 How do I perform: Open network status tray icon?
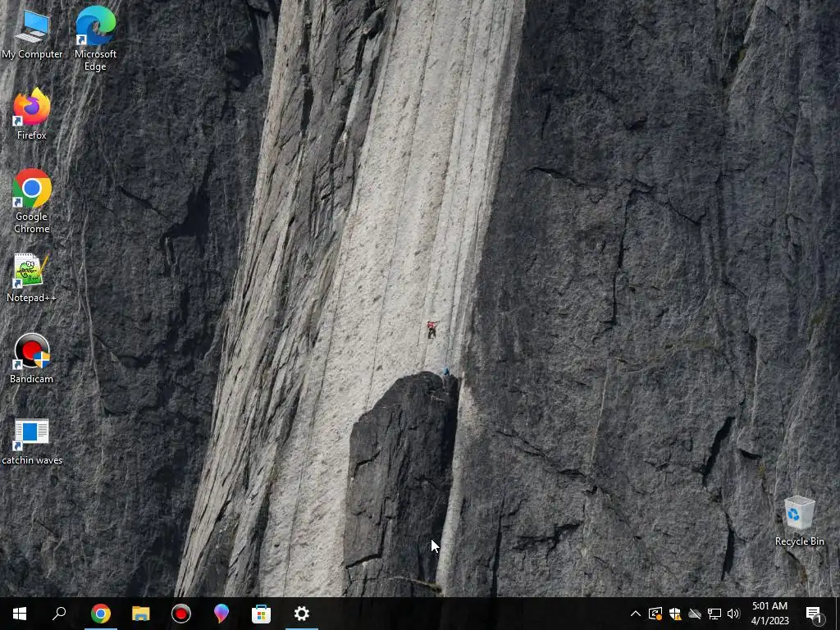[x=714, y=614]
